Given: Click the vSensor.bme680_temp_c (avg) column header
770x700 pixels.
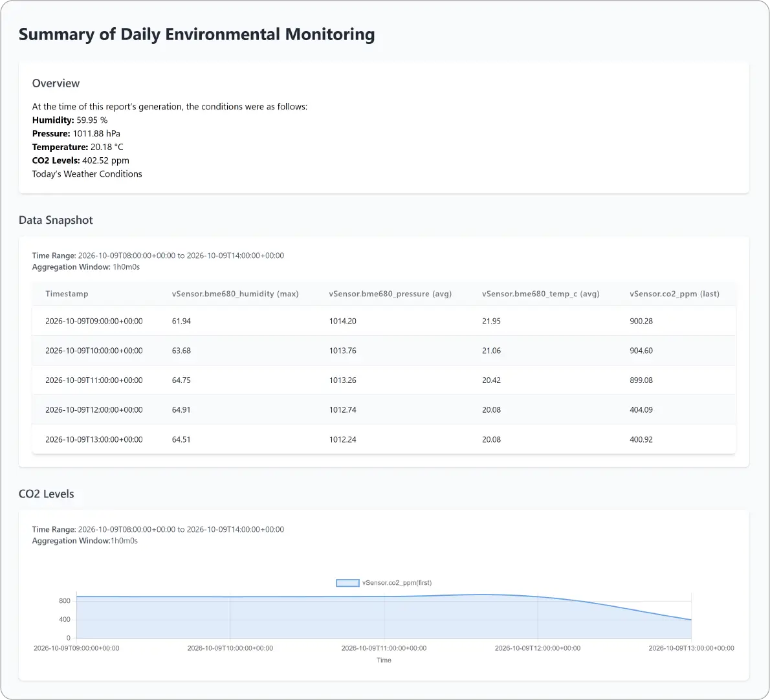Looking at the screenshot, I should point(541,294).
